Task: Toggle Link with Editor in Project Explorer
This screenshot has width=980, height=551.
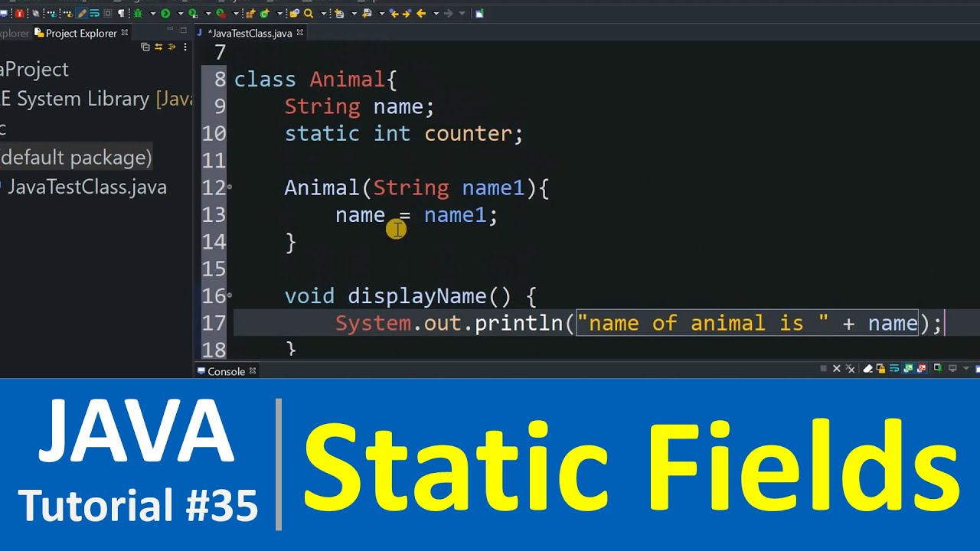Action: 158,47
